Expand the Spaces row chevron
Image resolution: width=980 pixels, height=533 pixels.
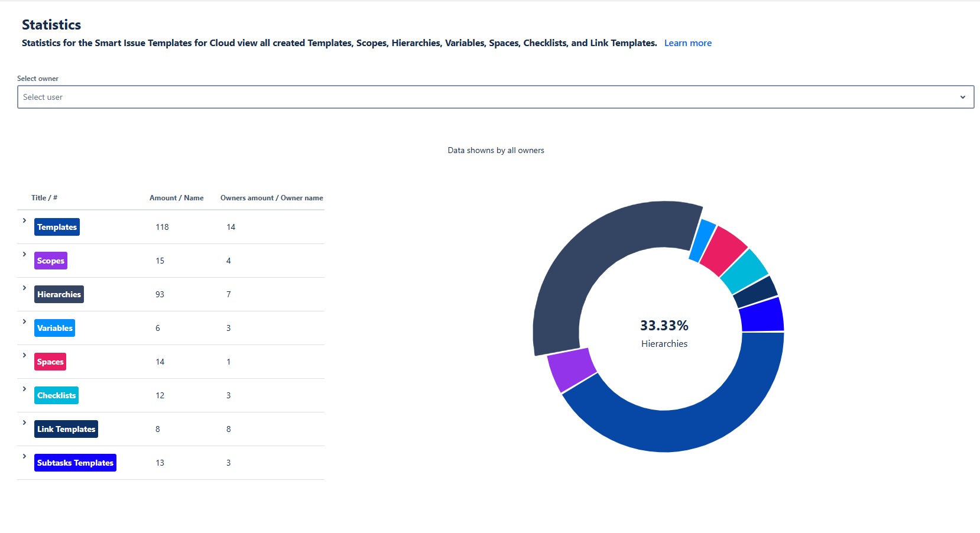[24, 355]
